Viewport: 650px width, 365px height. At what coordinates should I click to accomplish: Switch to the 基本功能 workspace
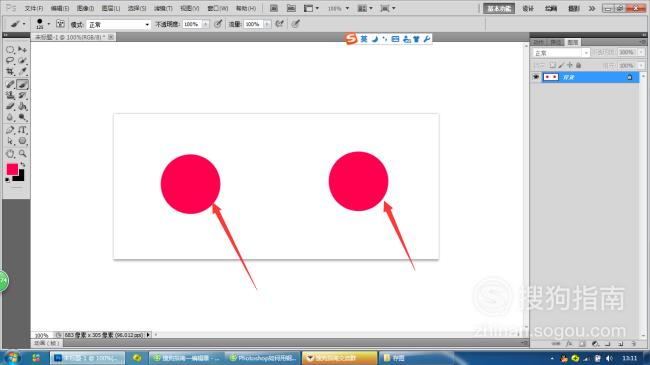pyautogui.click(x=499, y=8)
